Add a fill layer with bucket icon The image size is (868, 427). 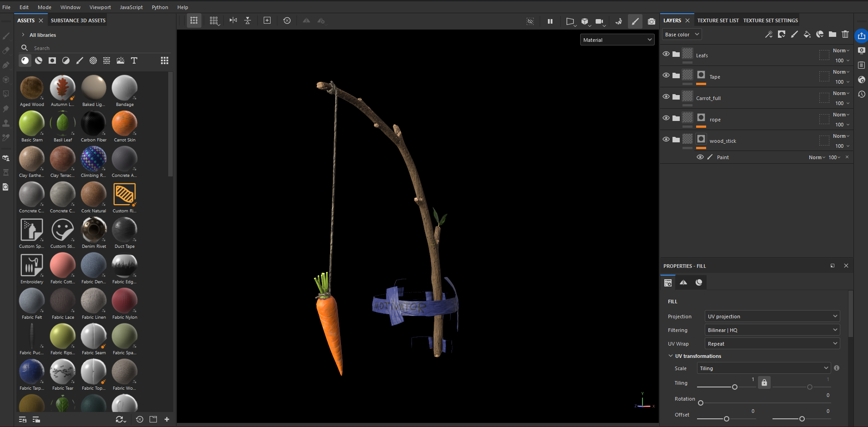(x=807, y=35)
